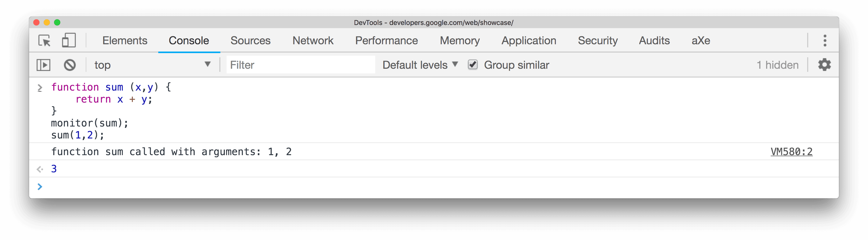This screenshot has height=240, width=868.
Task: Switch to the Sources panel
Action: tap(250, 41)
